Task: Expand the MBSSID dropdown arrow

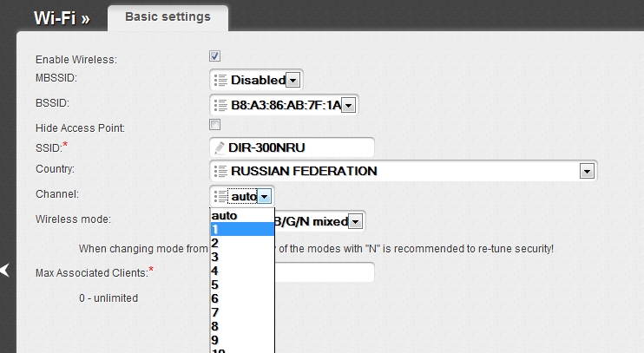Action: click(292, 81)
